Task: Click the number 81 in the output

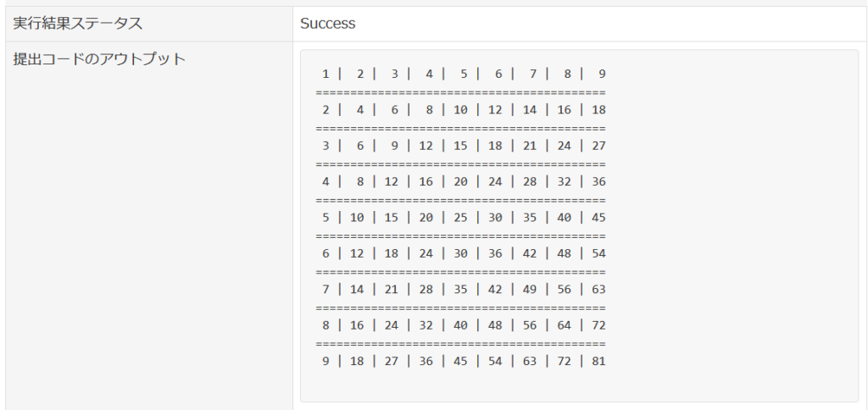Action: (x=598, y=362)
